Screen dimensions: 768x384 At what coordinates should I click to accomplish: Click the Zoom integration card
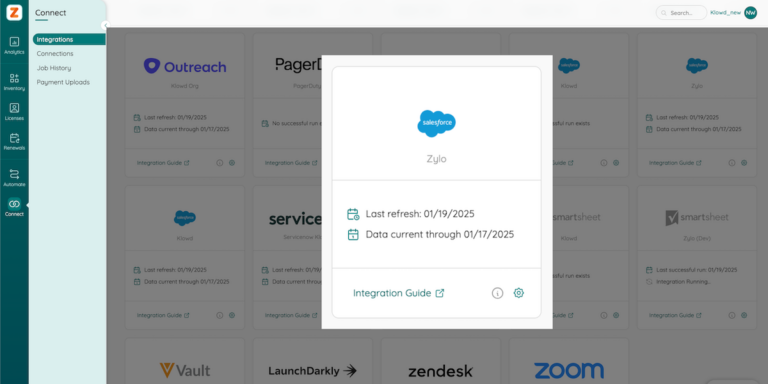click(569, 361)
